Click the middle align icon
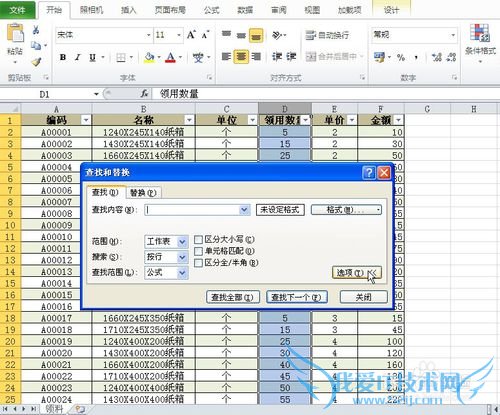This screenshot has width=500, height=415. pyautogui.click(x=241, y=35)
